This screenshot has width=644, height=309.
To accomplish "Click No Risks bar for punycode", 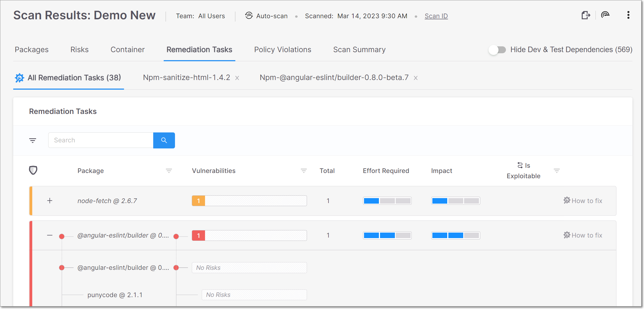I will (254, 295).
